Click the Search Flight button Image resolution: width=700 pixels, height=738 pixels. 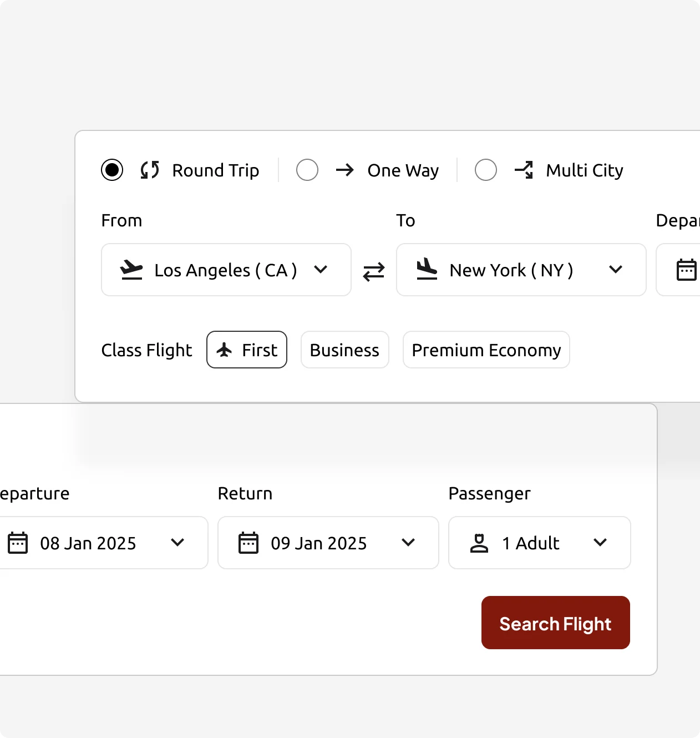click(556, 623)
